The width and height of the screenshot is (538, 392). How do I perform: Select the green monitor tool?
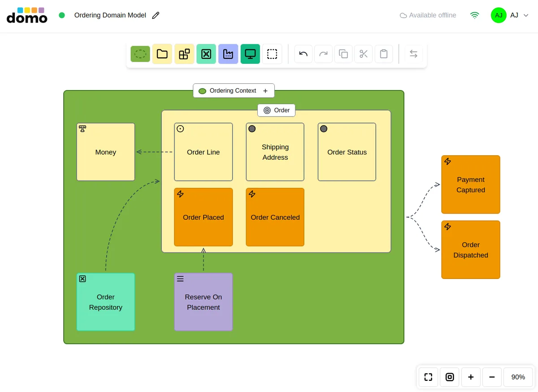tap(250, 54)
